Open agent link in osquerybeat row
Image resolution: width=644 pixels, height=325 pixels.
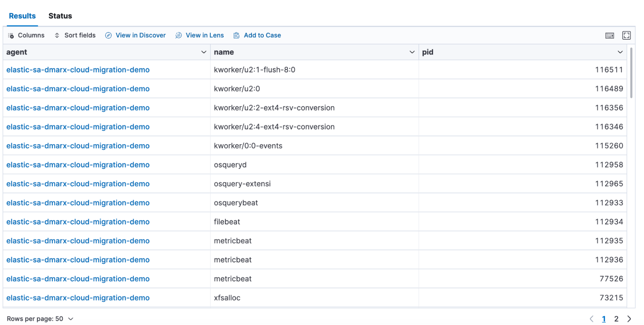pos(78,203)
